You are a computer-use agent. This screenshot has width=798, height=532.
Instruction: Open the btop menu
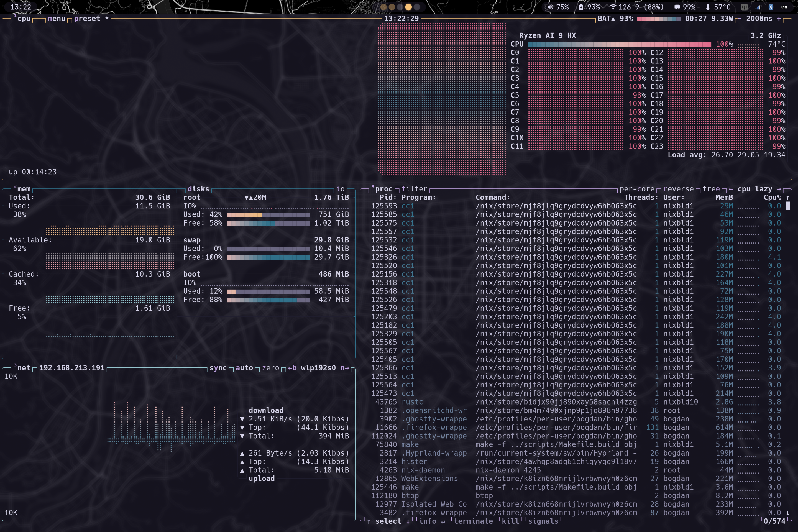click(x=56, y=19)
